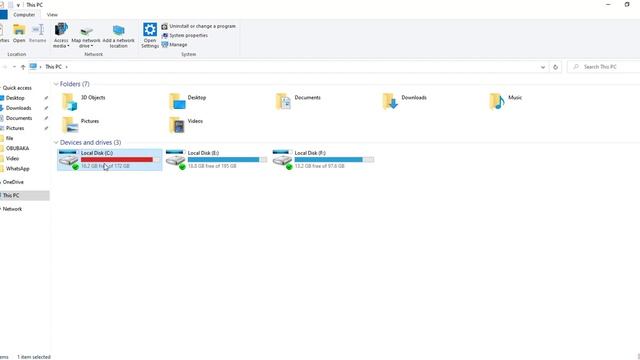Select Local Disk (E:) drive icon

click(176, 160)
